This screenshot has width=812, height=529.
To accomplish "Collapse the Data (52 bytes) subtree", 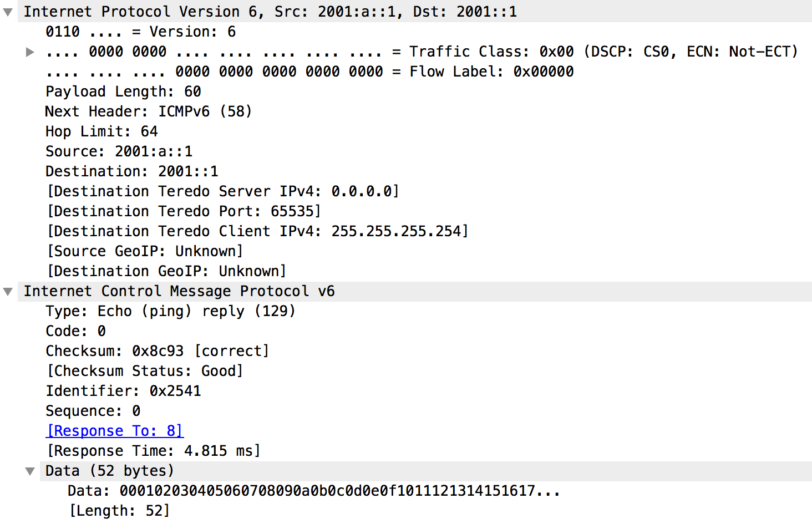I will click(x=30, y=471).
